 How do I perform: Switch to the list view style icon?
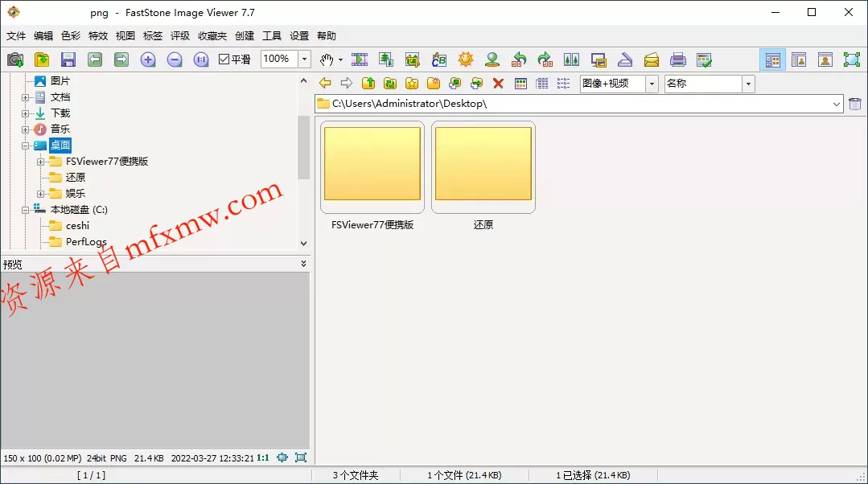click(x=564, y=83)
